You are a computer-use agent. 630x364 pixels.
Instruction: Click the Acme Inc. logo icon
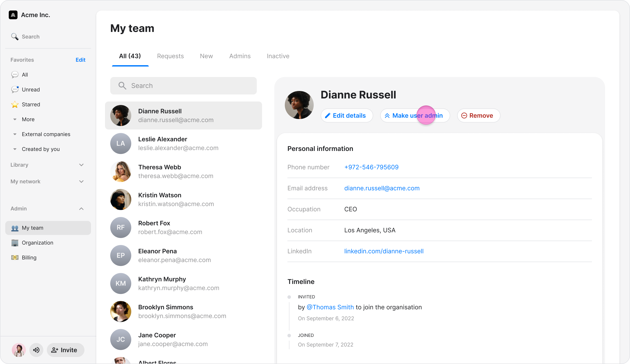click(x=13, y=15)
